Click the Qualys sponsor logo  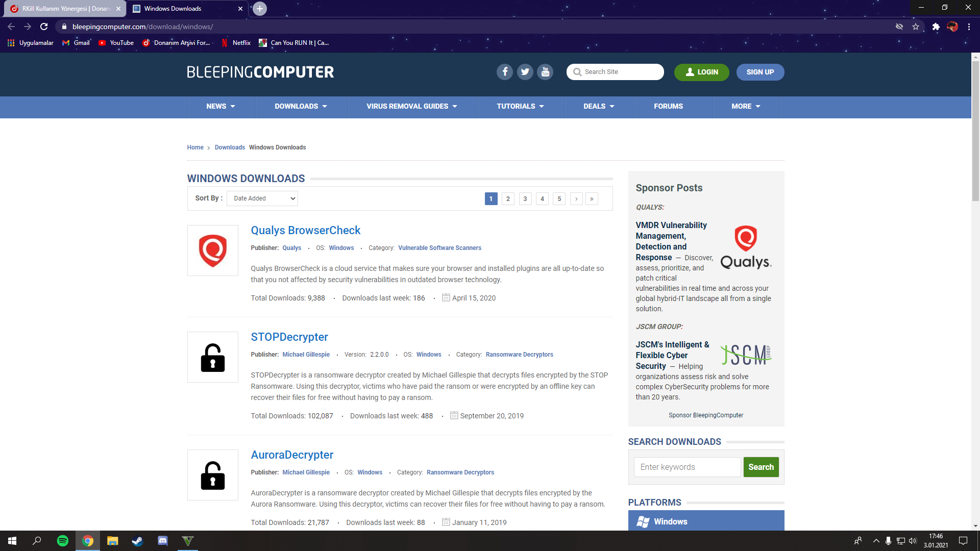(x=746, y=248)
